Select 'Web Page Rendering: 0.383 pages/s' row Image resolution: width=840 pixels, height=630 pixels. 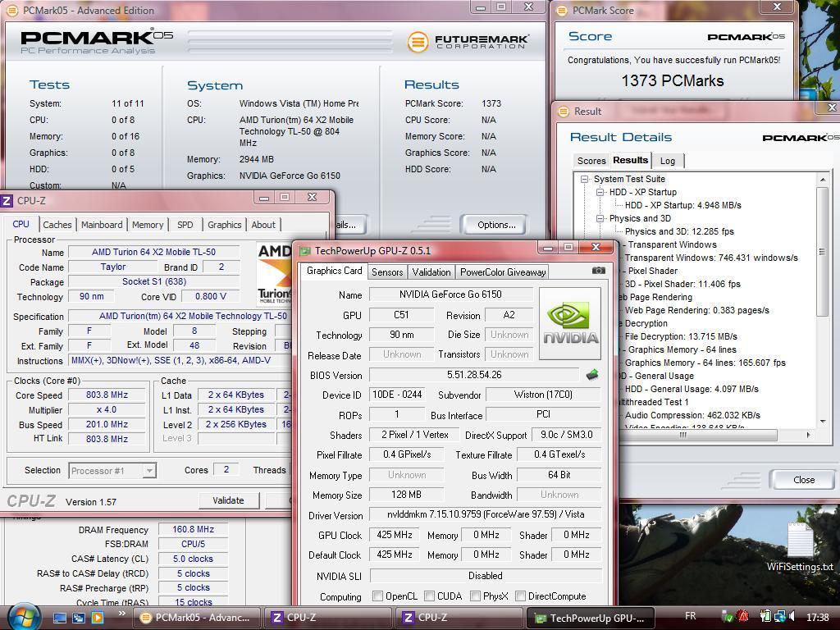click(x=696, y=310)
